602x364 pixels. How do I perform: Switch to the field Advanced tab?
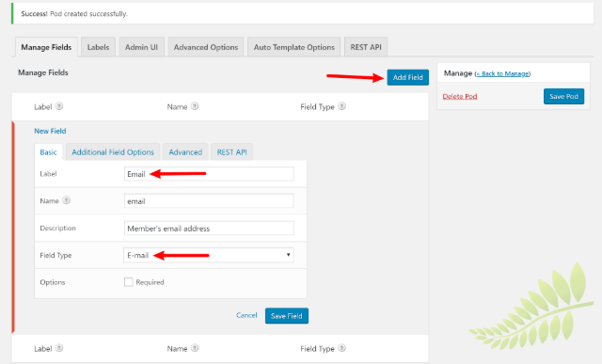185,152
